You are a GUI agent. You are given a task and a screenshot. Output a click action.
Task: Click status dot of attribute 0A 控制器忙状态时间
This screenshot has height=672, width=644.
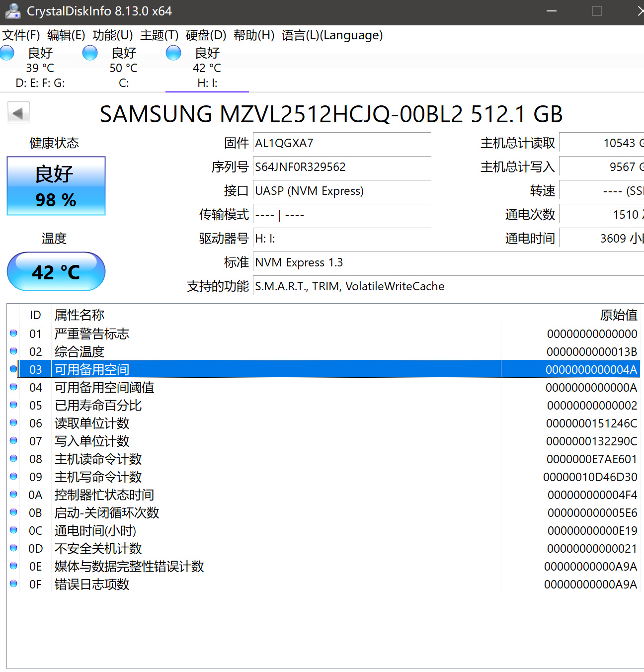click(x=13, y=494)
